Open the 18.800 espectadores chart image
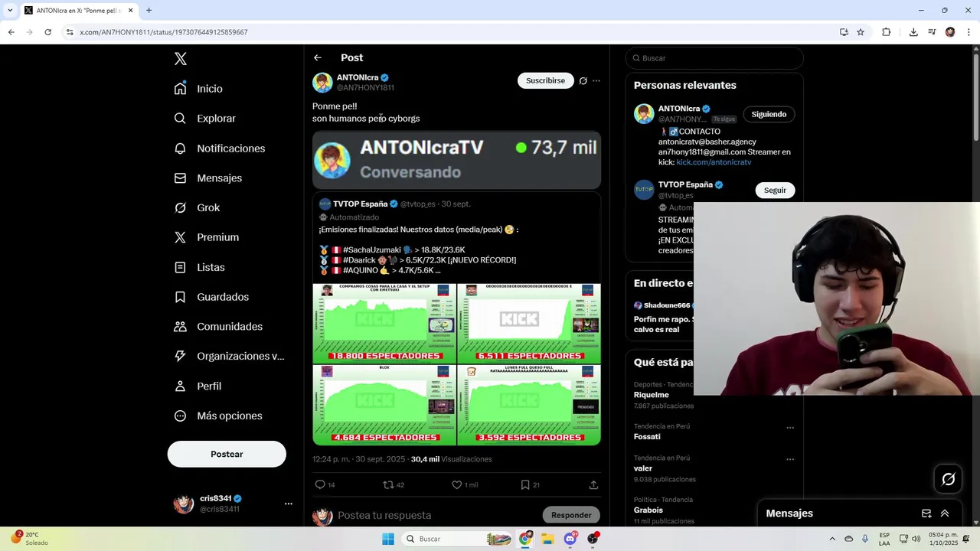 384,323
